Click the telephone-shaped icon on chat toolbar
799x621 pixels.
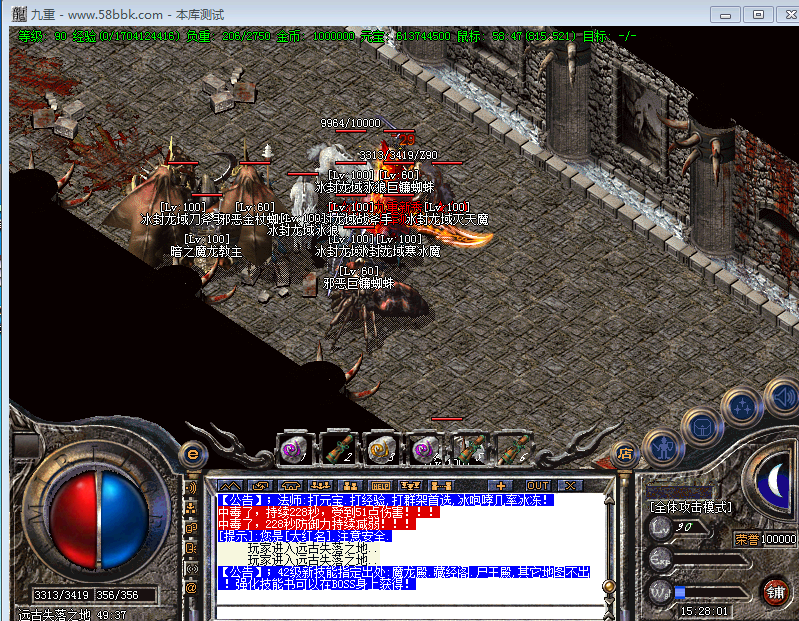(x=290, y=485)
